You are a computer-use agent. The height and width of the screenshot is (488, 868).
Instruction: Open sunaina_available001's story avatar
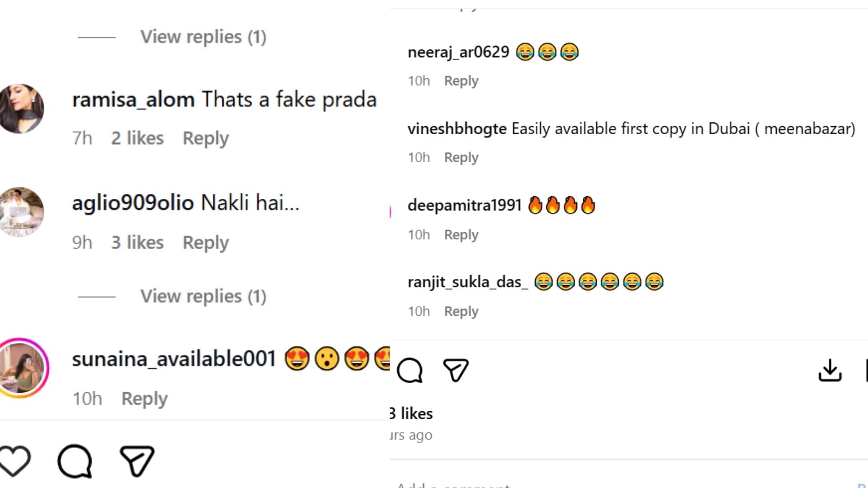click(x=21, y=368)
